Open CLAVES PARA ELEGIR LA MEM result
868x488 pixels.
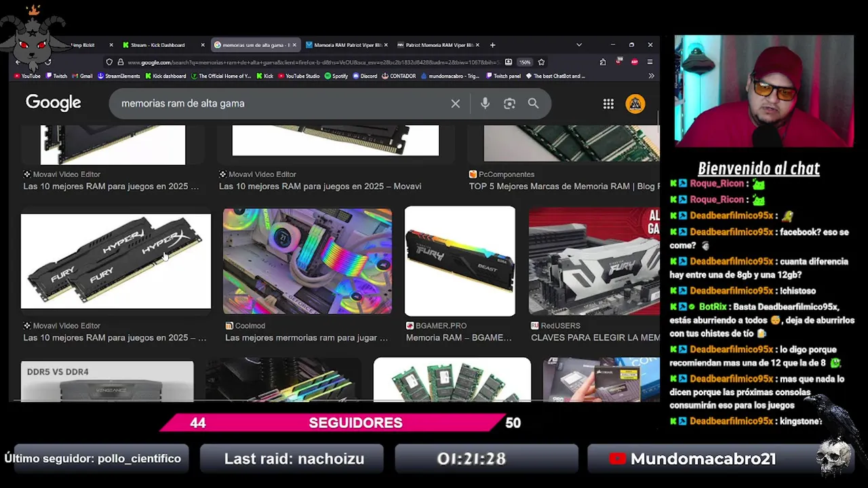pos(595,338)
